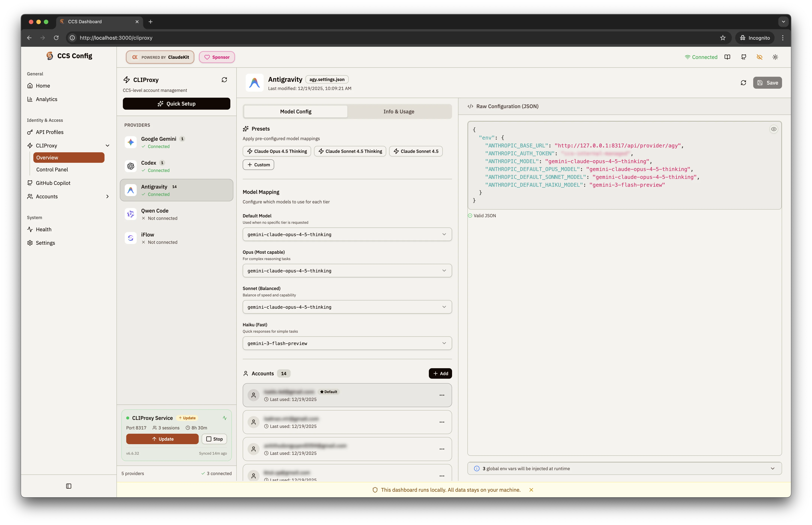This screenshot has height=525, width=812.
Task: Open the GitHub repository icon
Action: point(744,57)
